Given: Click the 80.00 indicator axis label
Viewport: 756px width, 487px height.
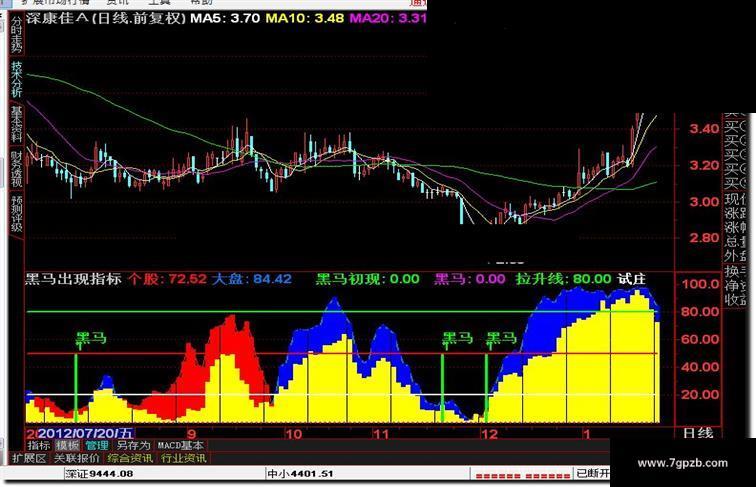Looking at the screenshot, I should coord(701,311).
